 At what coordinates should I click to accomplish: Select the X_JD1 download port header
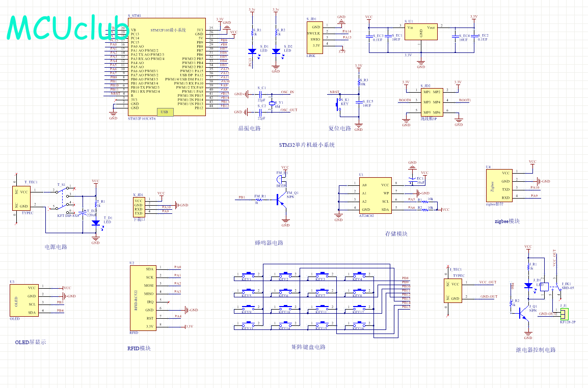(x=139, y=207)
